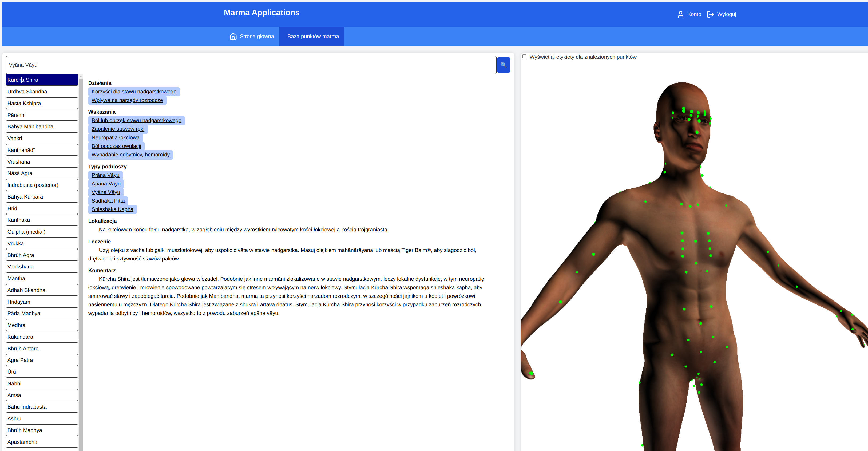Image resolution: width=868 pixels, height=451 pixels.
Task: Select Bhrūh Madhya in the list
Action: 42,430
